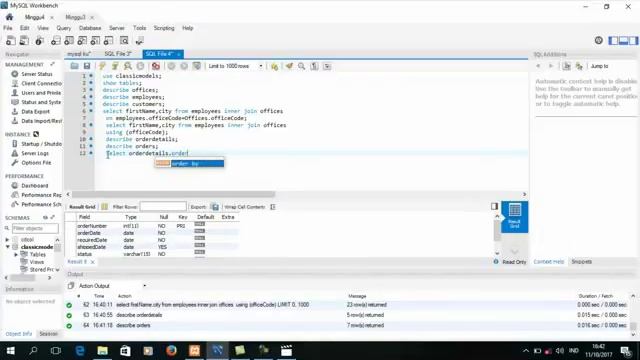Open Server Status in Navigator
640x360 pixels.
(x=37, y=74)
